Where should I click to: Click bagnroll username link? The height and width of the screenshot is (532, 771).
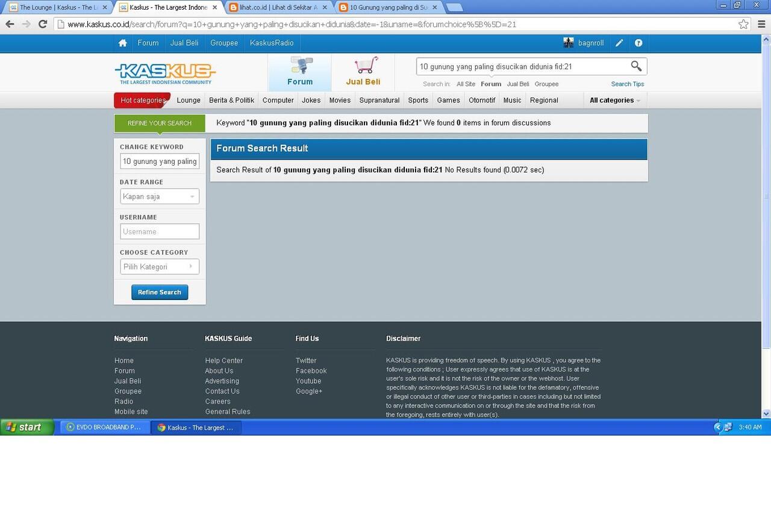[591, 43]
